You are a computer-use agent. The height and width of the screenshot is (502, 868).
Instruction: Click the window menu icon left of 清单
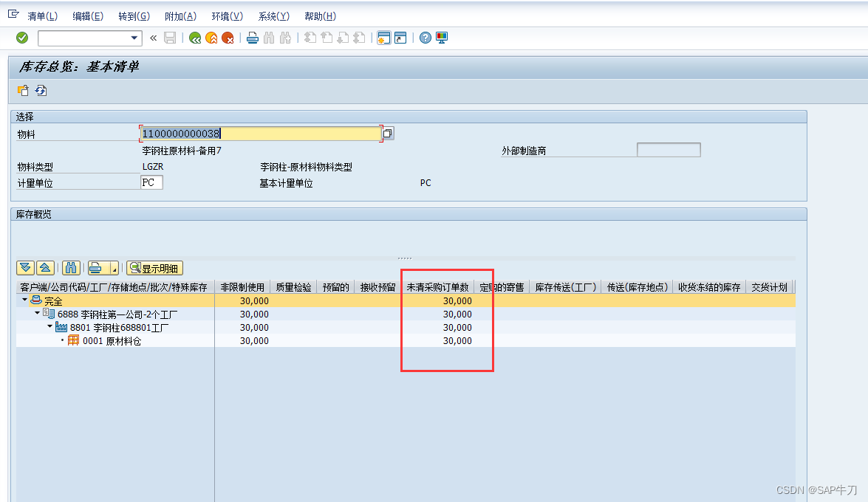[13, 14]
